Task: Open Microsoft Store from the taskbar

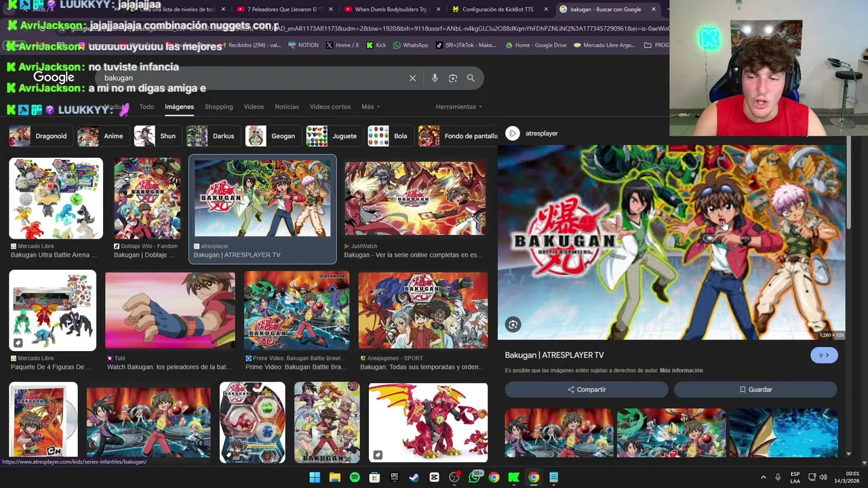Action: [x=374, y=477]
